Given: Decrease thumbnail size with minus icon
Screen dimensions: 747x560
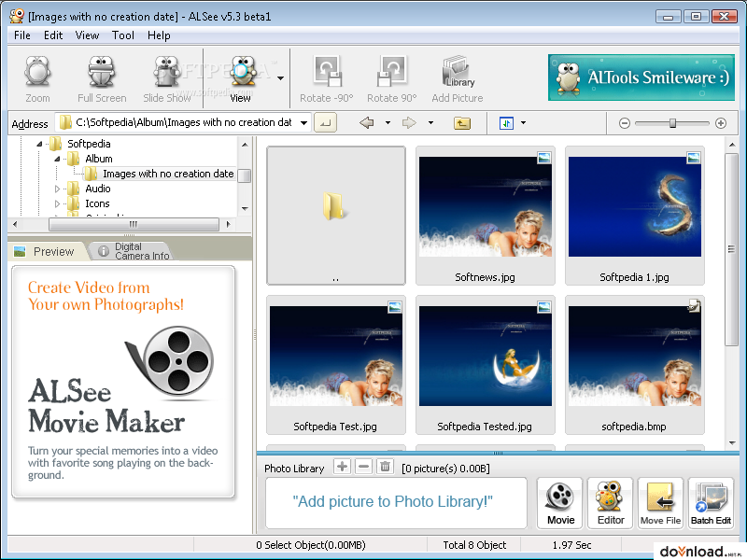Looking at the screenshot, I should pyautogui.click(x=625, y=123).
